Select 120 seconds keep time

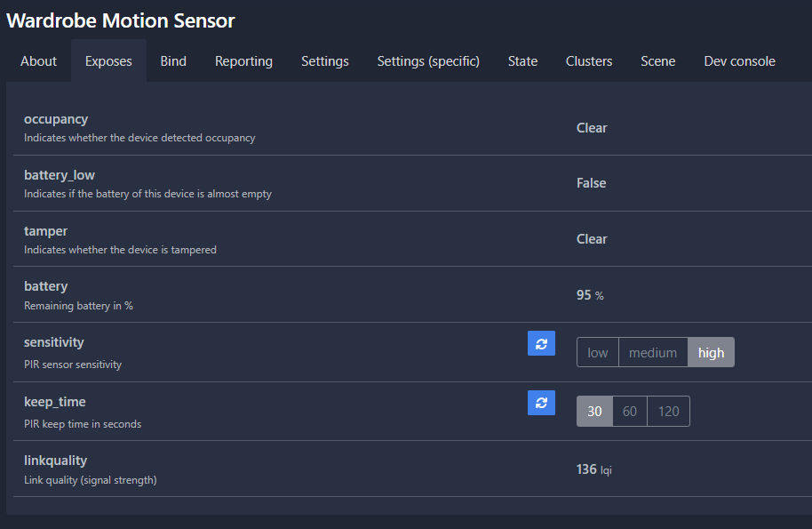click(x=668, y=411)
